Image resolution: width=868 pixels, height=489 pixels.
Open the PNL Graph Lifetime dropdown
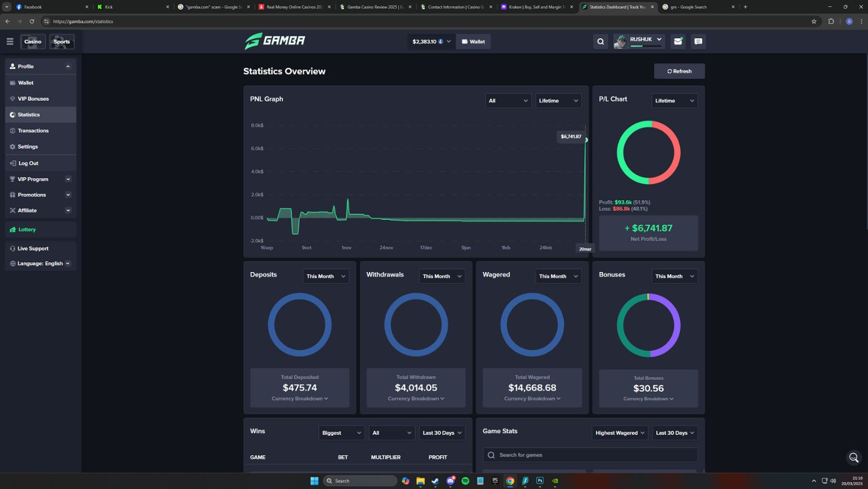558,101
